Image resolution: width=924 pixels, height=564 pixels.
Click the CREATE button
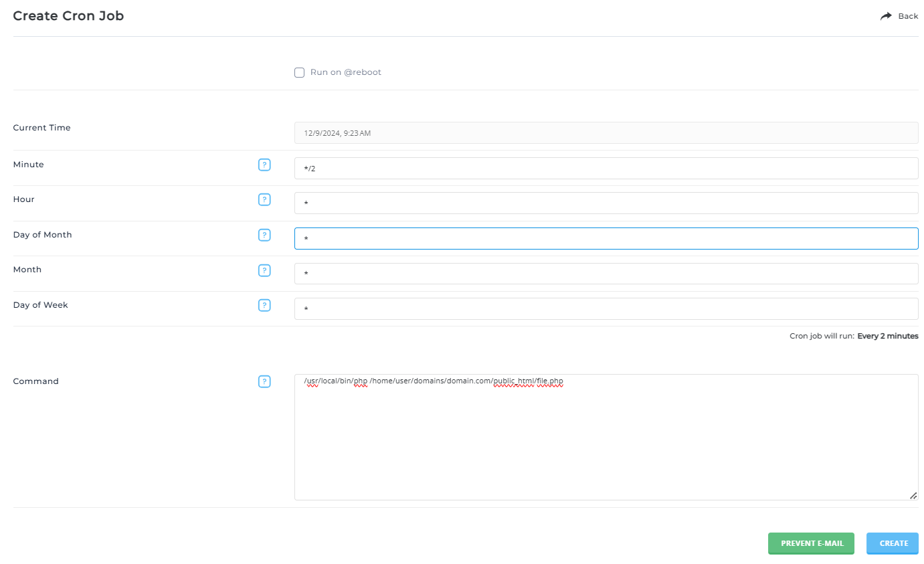[893, 543]
